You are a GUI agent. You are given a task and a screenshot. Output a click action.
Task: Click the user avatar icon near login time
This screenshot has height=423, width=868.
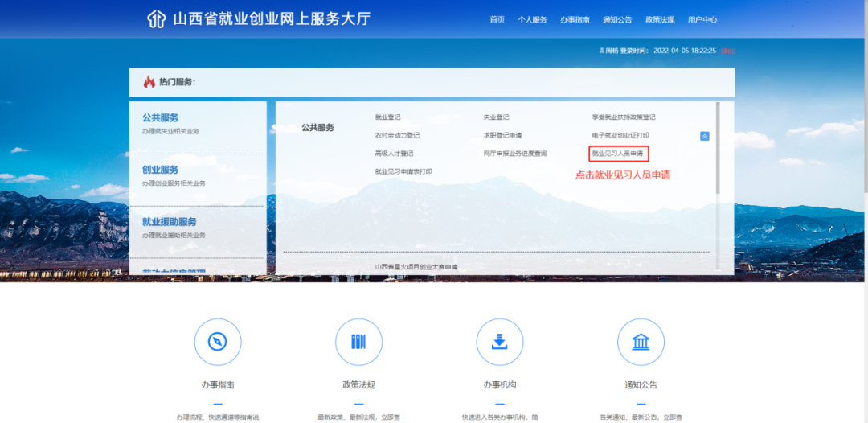click(x=601, y=51)
